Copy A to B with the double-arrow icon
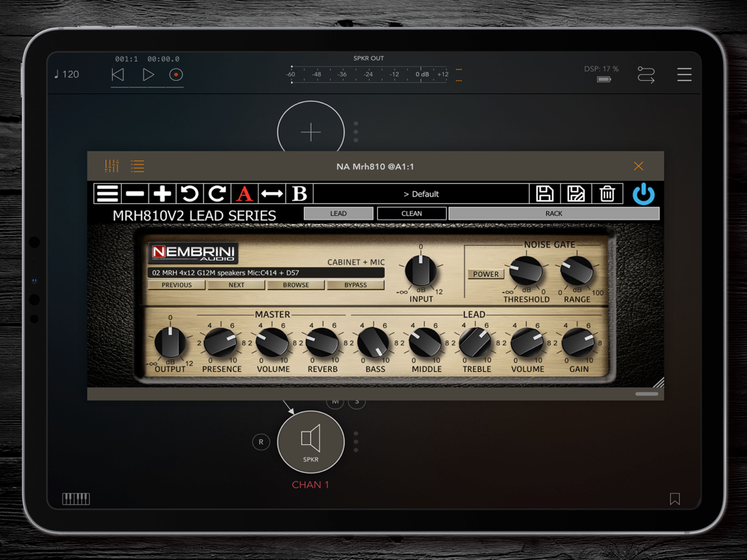Screen dimensions: 747x560 (272, 194)
